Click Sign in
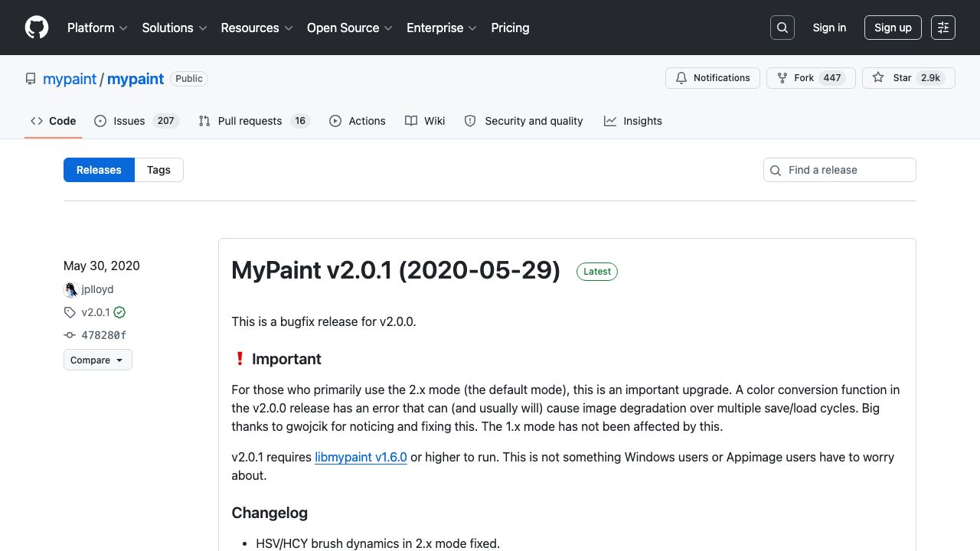Viewport: 980px width, 551px height. [x=829, y=28]
